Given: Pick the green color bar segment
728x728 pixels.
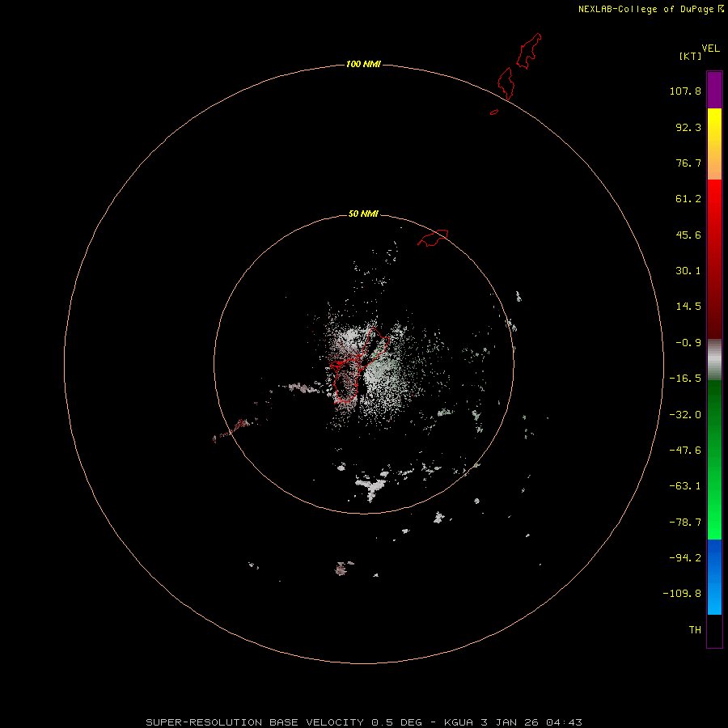Looking at the screenshot, I should 714,459.
